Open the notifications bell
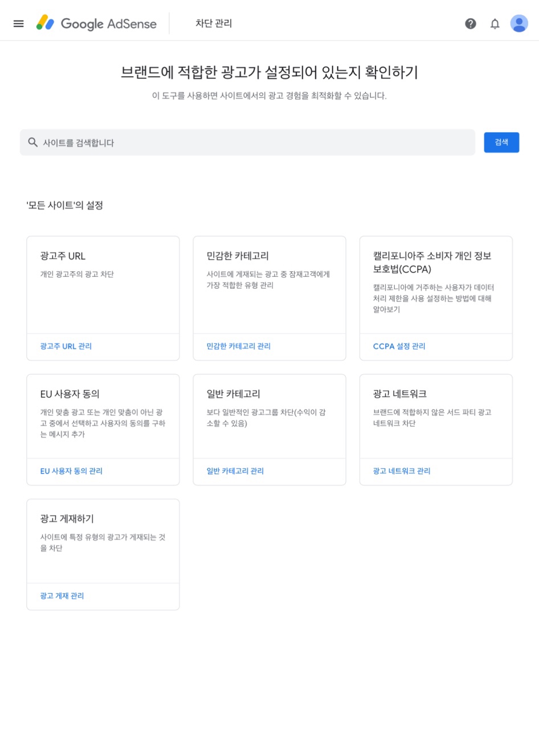The image size is (539, 756). coord(495,23)
